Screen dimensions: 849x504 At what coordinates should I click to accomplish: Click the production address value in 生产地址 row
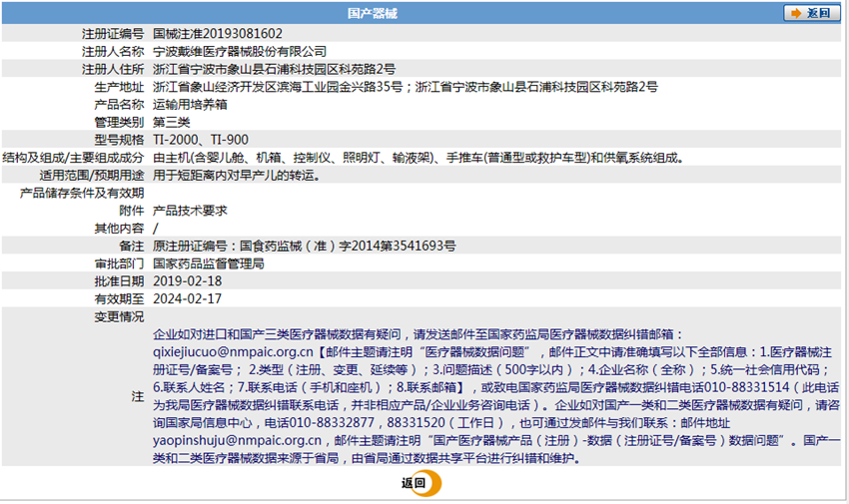coord(405,87)
